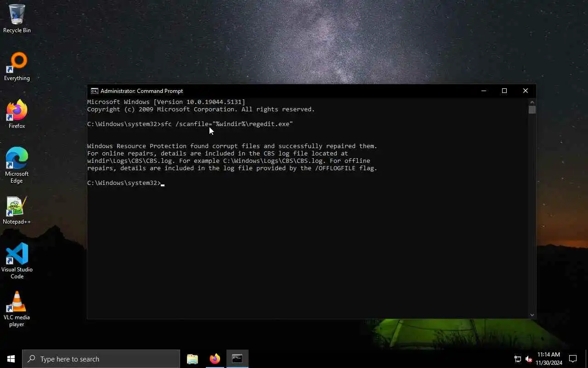Click the muted volume tray icon

[x=529, y=359]
